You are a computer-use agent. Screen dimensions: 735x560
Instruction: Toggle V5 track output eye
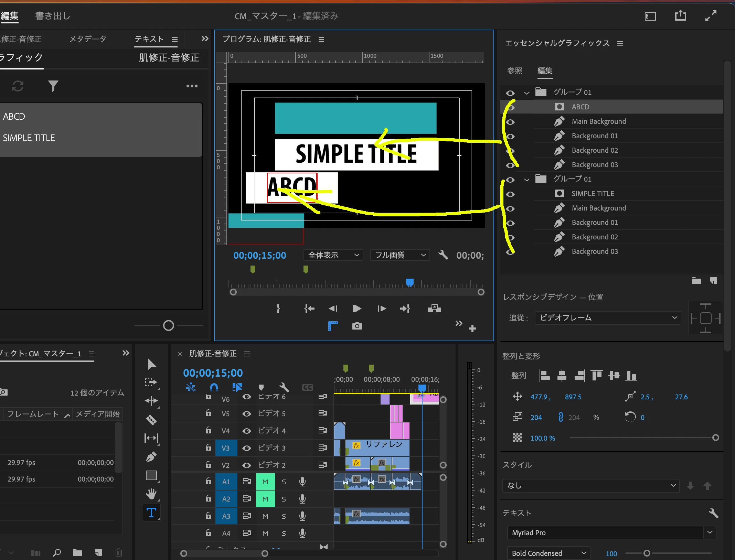246,413
